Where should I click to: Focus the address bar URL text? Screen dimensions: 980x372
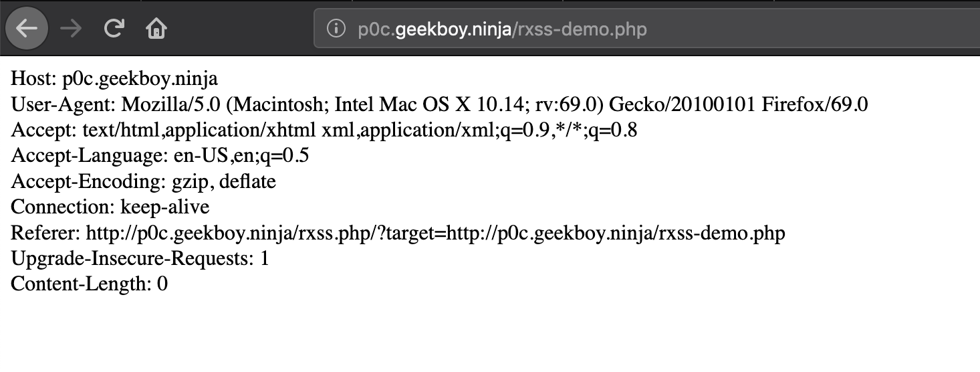[501, 29]
